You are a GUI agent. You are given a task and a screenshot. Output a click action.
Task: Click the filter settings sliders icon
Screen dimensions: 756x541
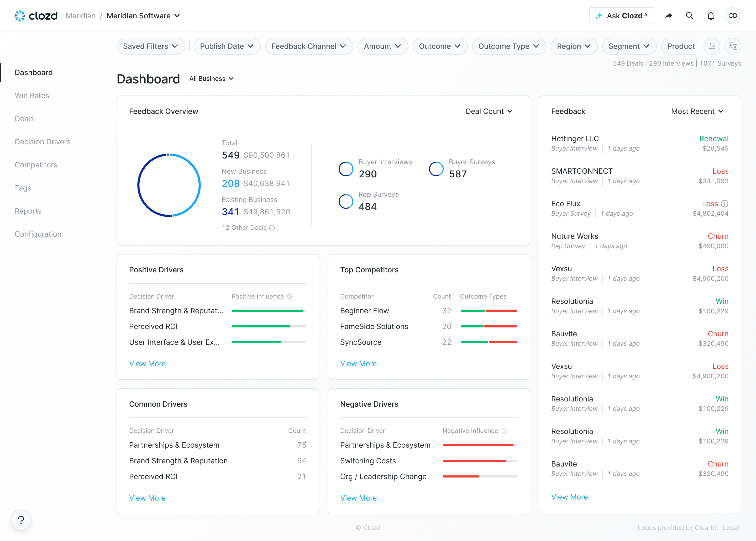712,46
